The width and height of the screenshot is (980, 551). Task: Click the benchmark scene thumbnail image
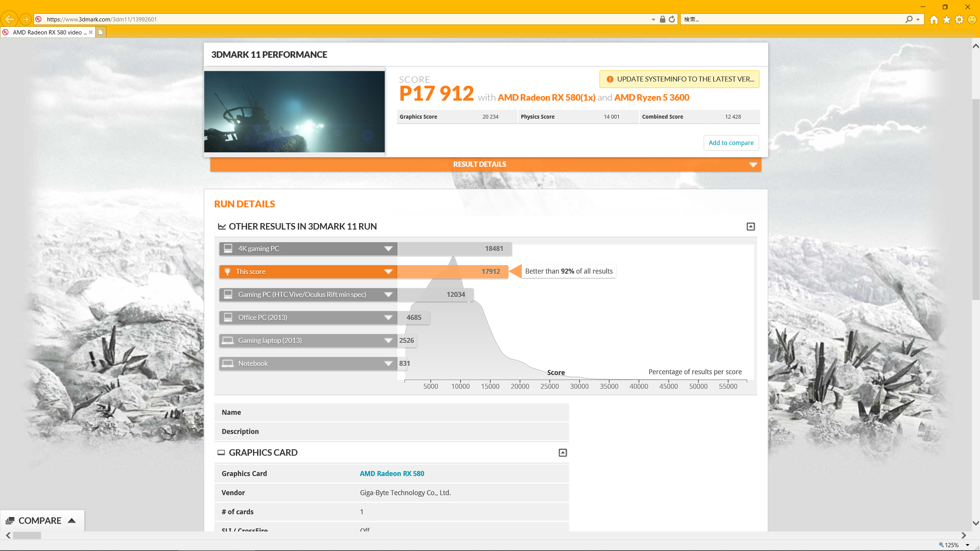(294, 111)
